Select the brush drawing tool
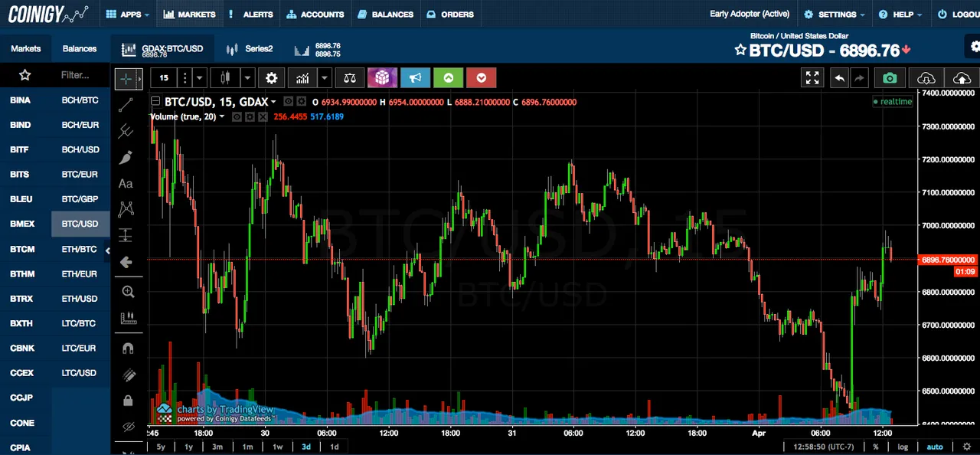The height and width of the screenshot is (455, 980). (x=126, y=157)
